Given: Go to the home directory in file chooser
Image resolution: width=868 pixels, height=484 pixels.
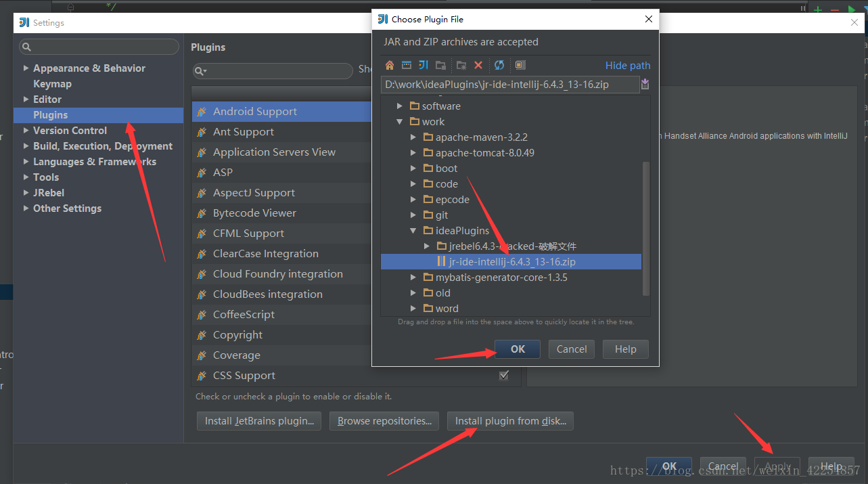Looking at the screenshot, I should coord(390,65).
